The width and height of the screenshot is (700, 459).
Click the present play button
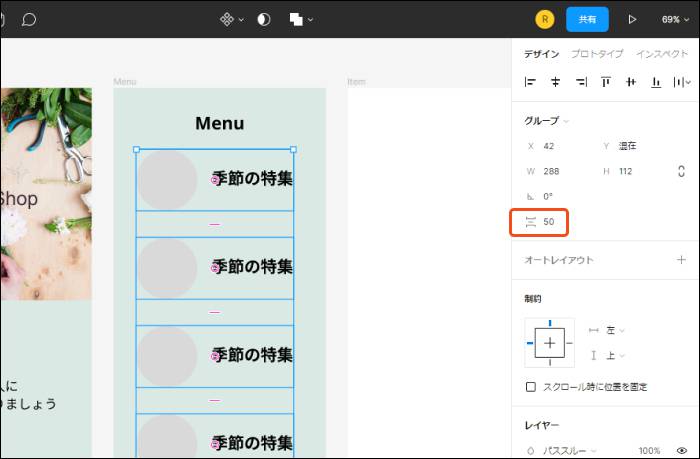pyautogui.click(x=632, y=19)
